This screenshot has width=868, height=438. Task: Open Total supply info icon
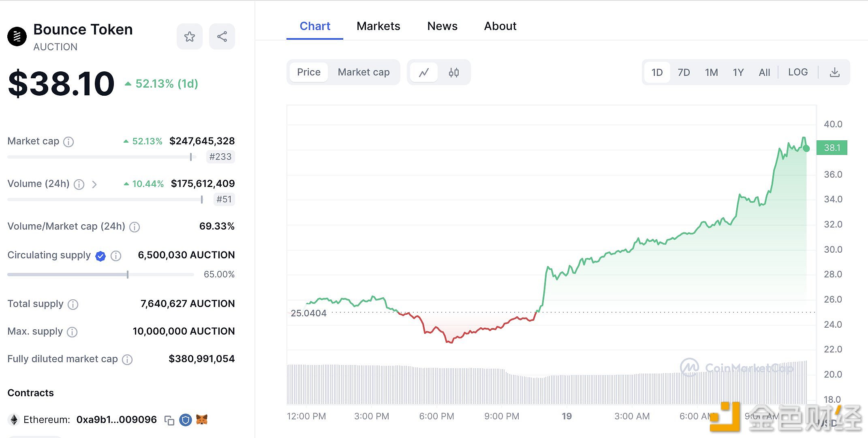click(73, 304)
